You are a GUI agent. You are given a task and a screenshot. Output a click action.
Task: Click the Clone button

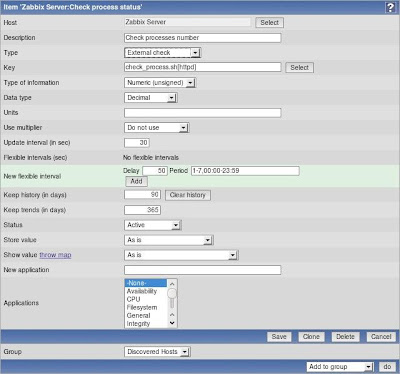tap(311, 337)
